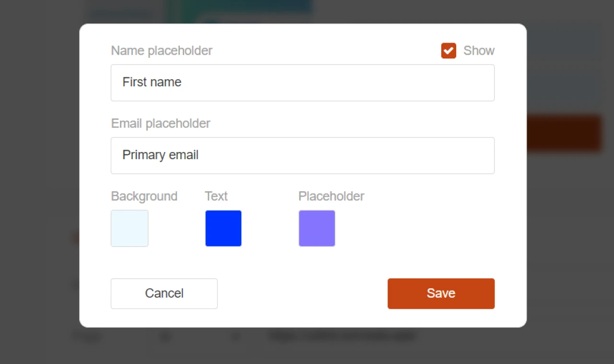Click the blurred Page label at bottom left
Viewport: 614px width, 364px height.
click(x=87, y=337)
